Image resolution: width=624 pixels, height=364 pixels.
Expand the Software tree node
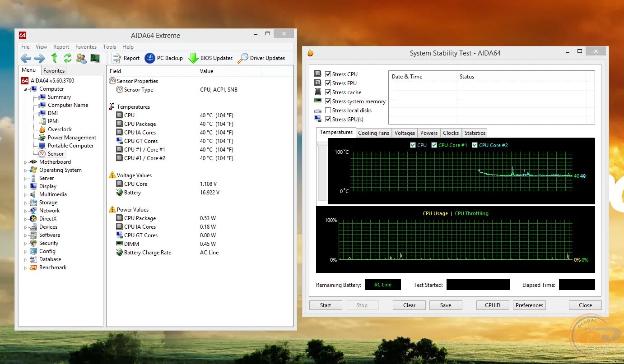point(25,235)
